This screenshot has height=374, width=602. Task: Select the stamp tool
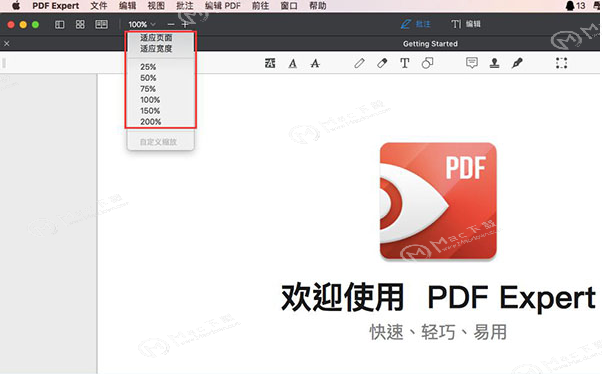[494, 63]
